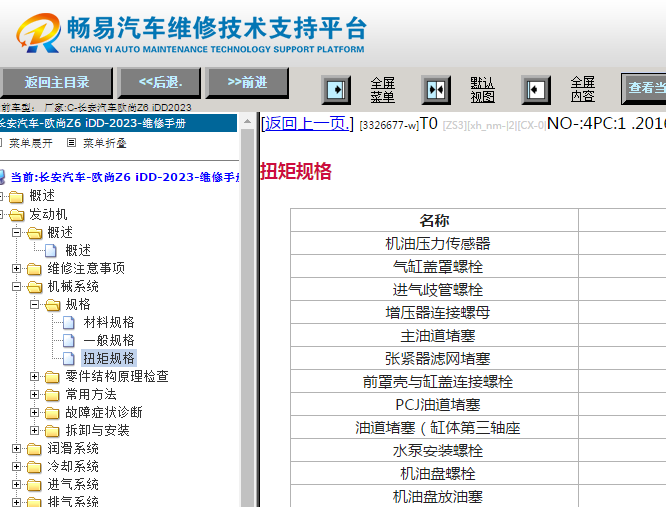Expand the 润滑系统 folder
This screenshot has height=507, width=666.
[17, 448]
